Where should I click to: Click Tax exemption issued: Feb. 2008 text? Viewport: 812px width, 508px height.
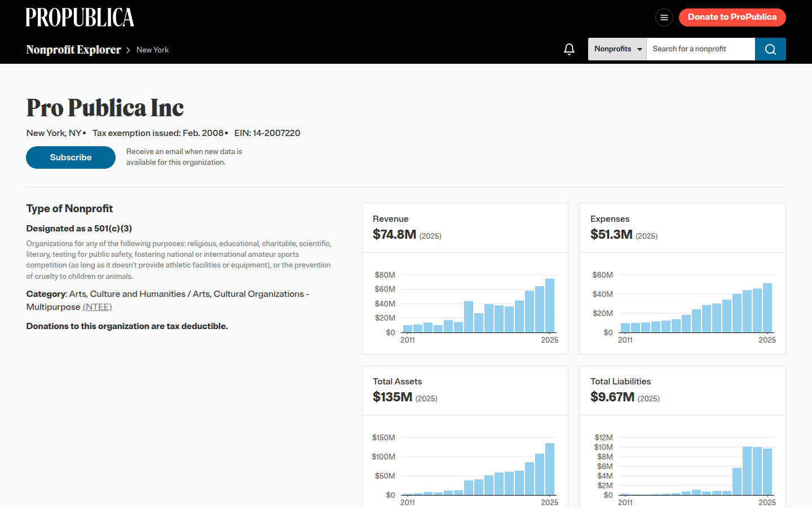(158, 133)
